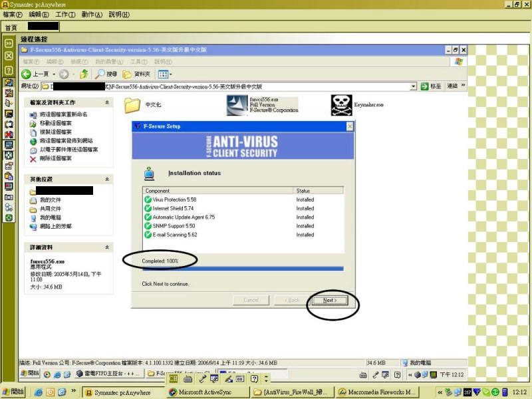Screen dimensions: 532x399
Task: Open the back button history dropdown arrow
Action: click(54, 74)
